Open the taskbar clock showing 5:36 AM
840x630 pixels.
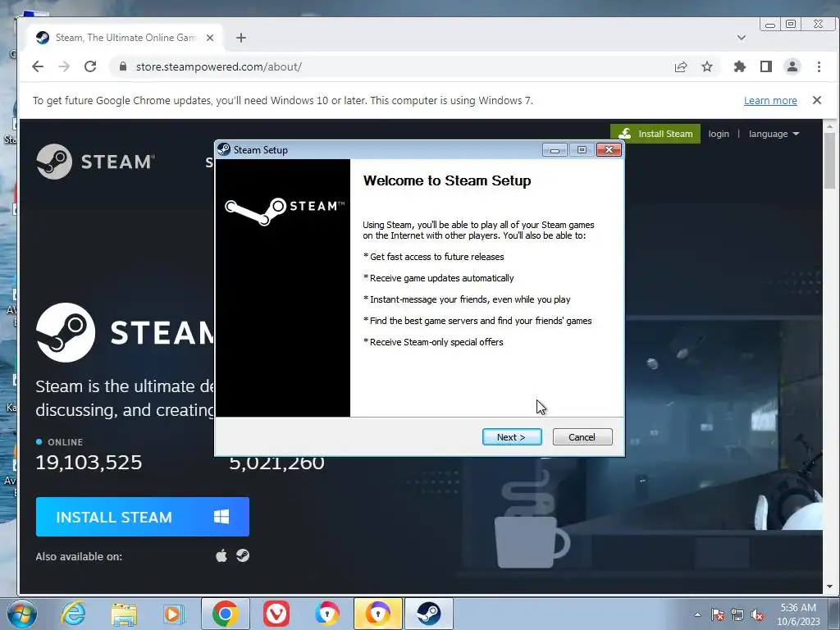tap(798, 614)
